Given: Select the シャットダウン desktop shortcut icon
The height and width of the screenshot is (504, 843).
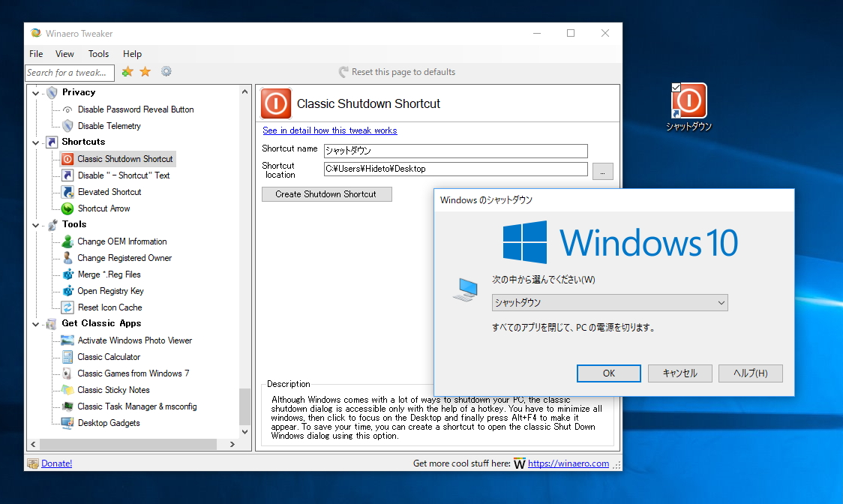Looking at the screenshot, I should point(688,100).
